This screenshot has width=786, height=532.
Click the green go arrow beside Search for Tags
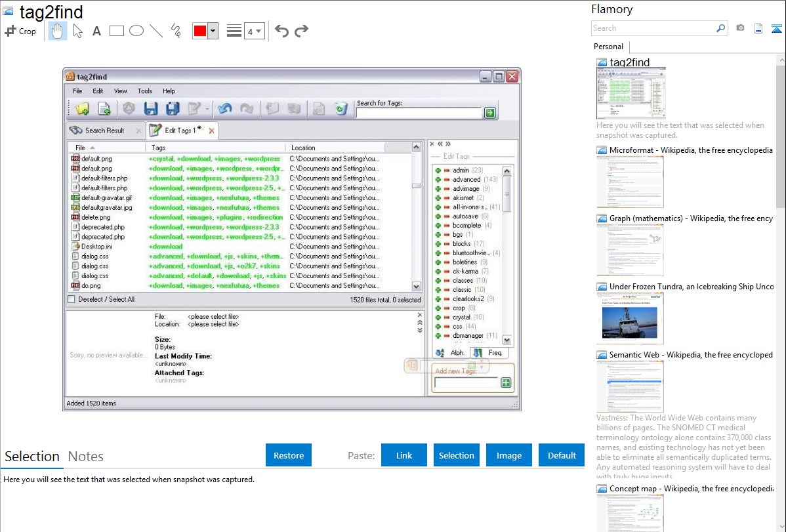489,113
